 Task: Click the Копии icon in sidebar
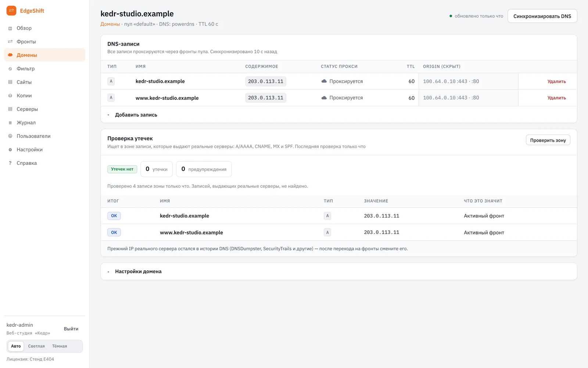(10, 96)
